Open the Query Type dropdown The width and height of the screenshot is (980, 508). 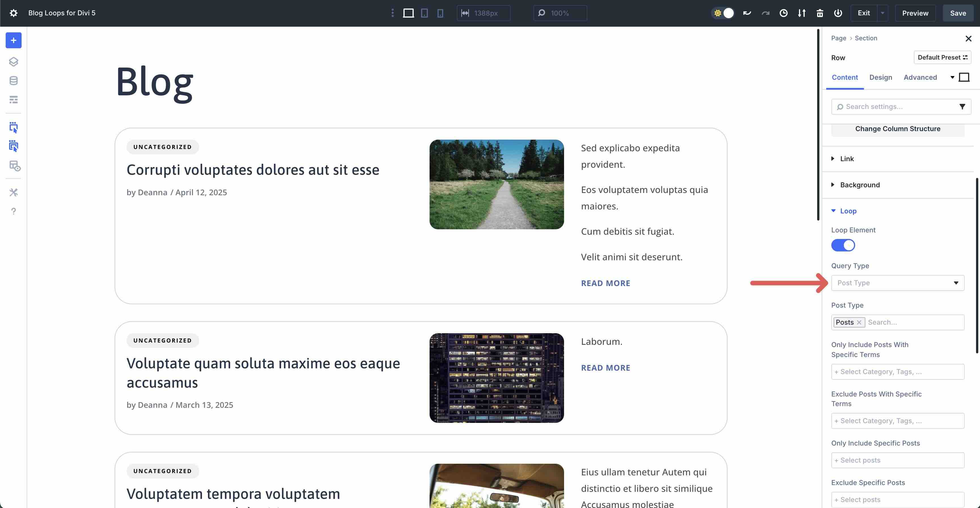[897, 283]
